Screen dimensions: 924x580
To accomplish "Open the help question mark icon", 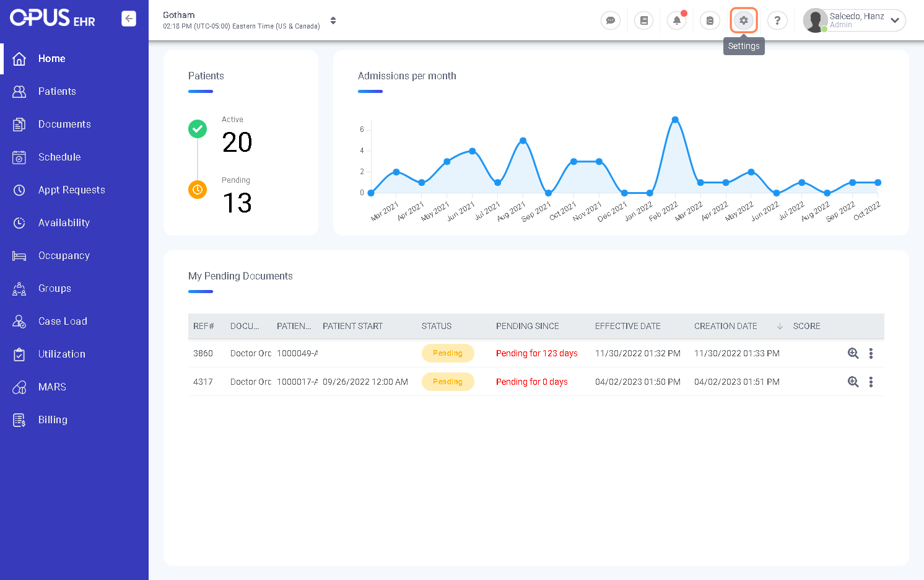I will (x=777, y=20).
